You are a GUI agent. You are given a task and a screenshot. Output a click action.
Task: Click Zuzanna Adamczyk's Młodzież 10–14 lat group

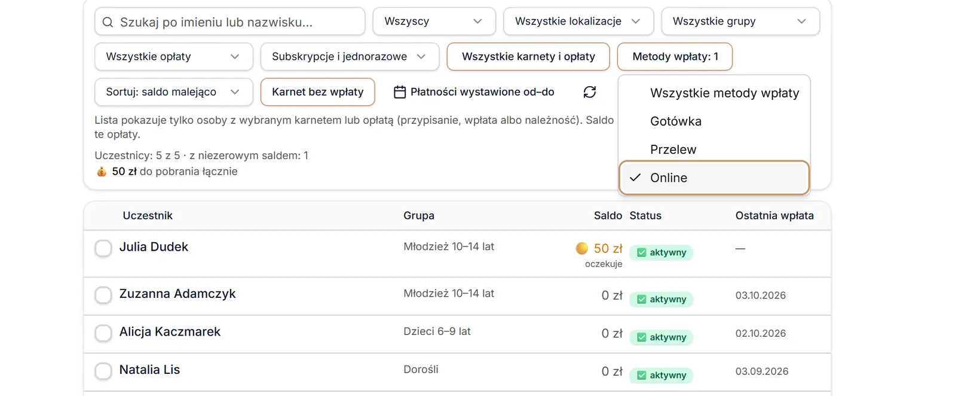coord(449,294)
